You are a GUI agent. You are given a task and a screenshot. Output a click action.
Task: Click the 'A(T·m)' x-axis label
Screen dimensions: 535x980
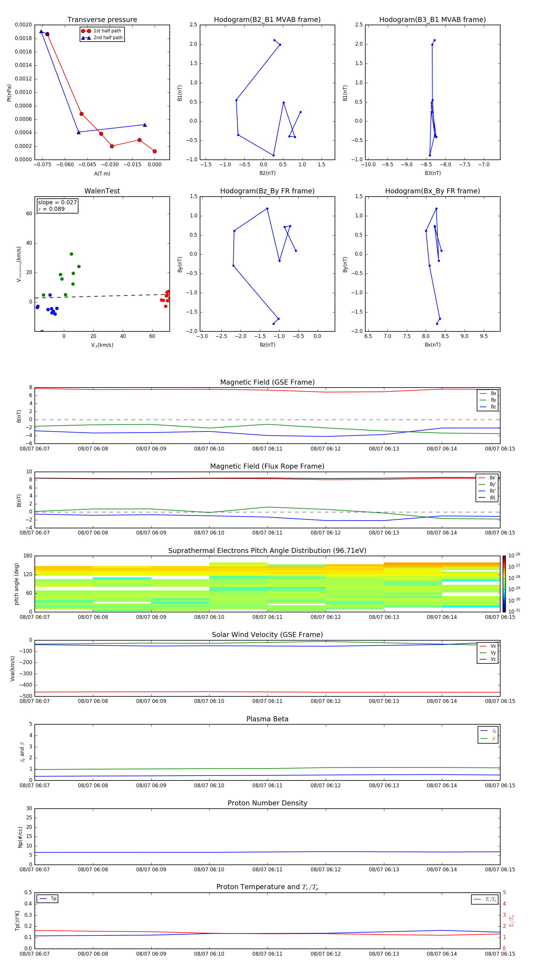(102, 173)
